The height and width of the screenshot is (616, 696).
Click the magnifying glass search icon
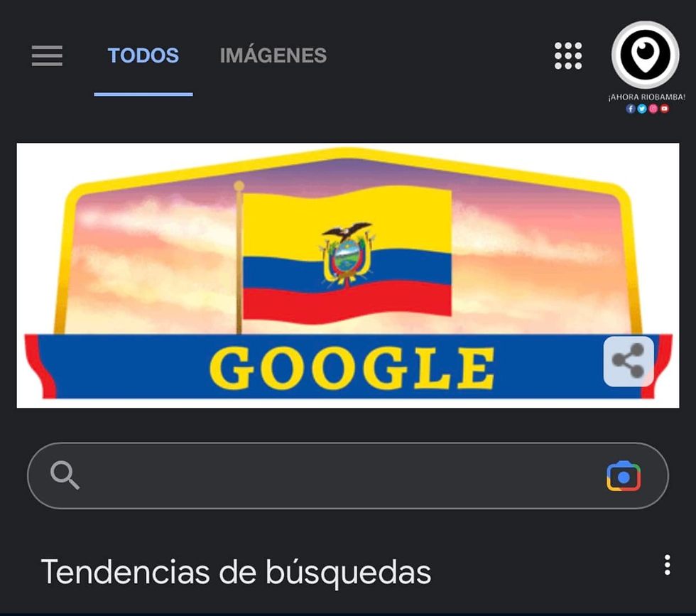[x=65, y=475]
